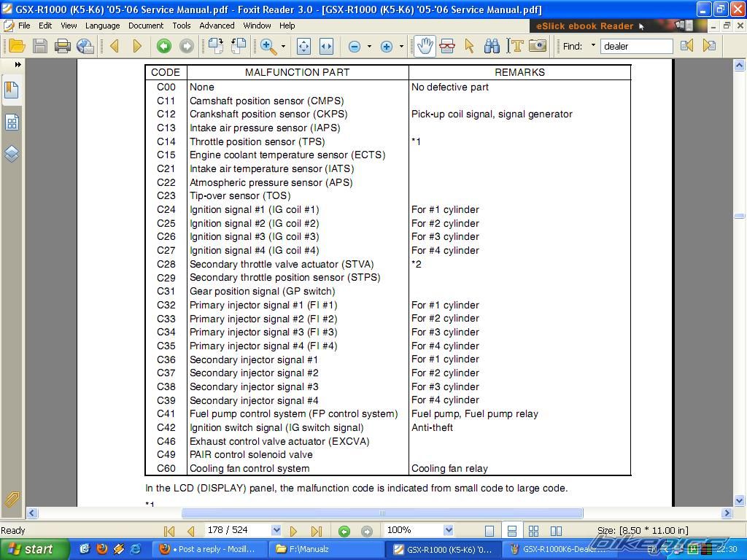Viewport: 747px width, 560px height.
Task: Open the zoom percentage dropdown
Action: (x=448, y=531)
